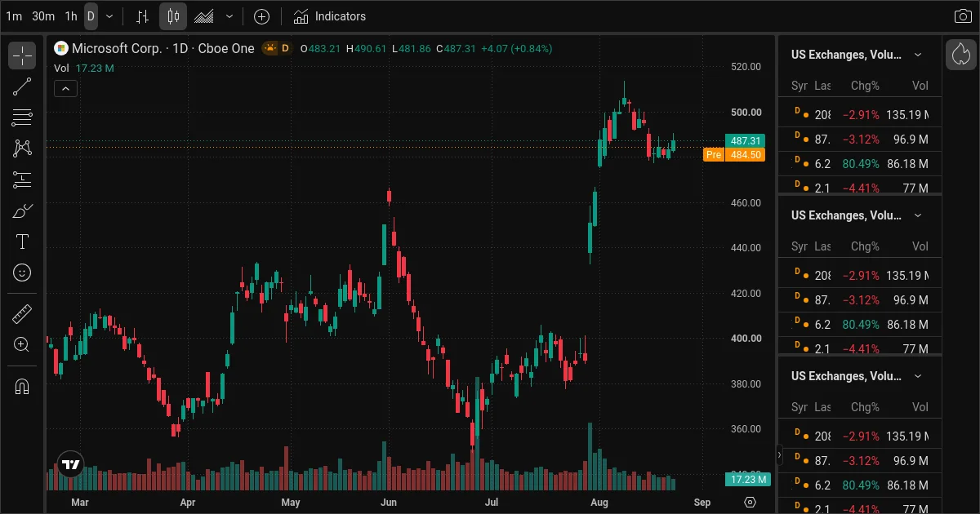The height and width of the screenshot is (514, 980).
Task: Switch chart style to Area
Action: [204, 16]
